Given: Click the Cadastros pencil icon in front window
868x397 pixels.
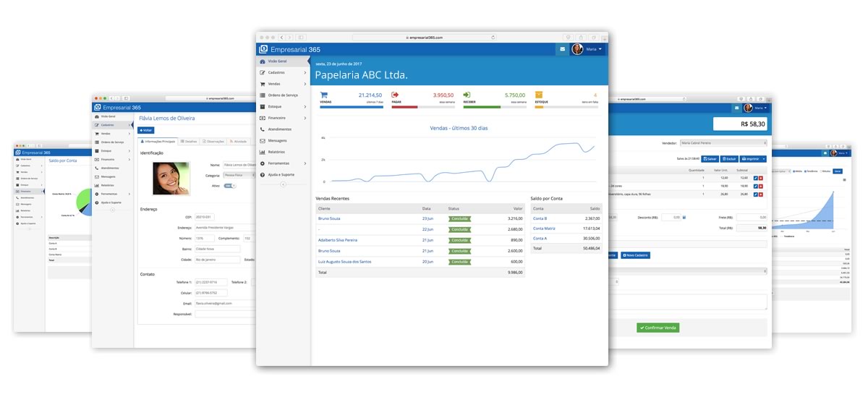Looking at the screenshot, I should click(x=263, y=73).
